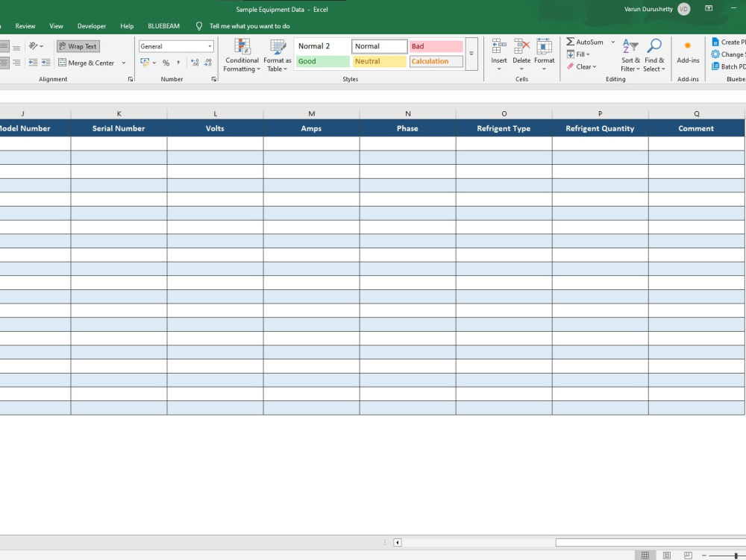Apply the Calculation cell style
This screenshot has height=560, width=746.
(436, 61)
